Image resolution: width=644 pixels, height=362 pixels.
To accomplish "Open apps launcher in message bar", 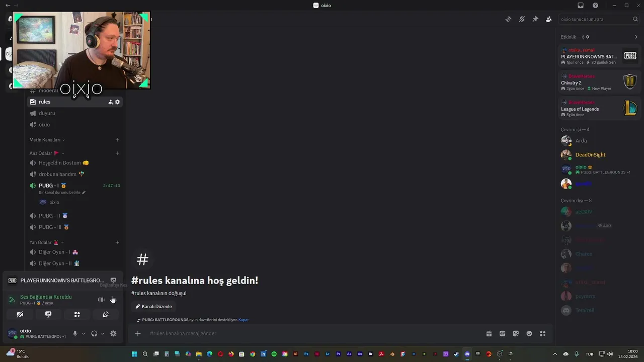I will point(543,333).
